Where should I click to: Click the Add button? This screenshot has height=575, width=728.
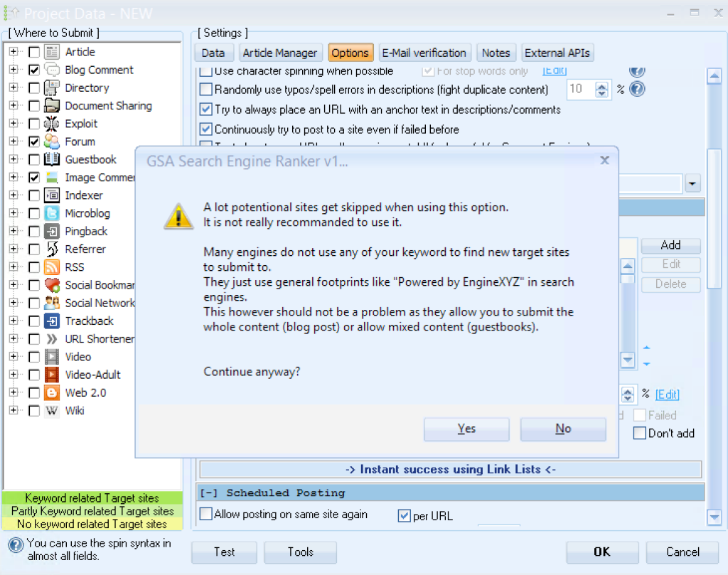671,245
